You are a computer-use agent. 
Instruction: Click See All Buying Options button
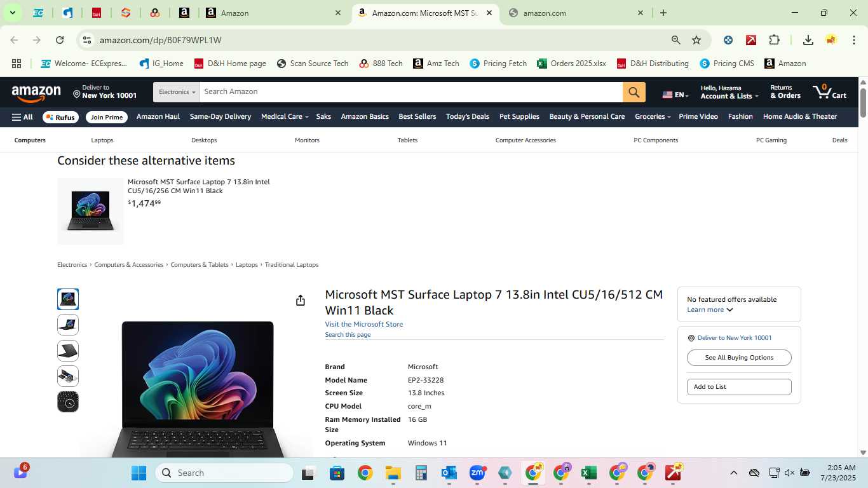tap(739, 358)
